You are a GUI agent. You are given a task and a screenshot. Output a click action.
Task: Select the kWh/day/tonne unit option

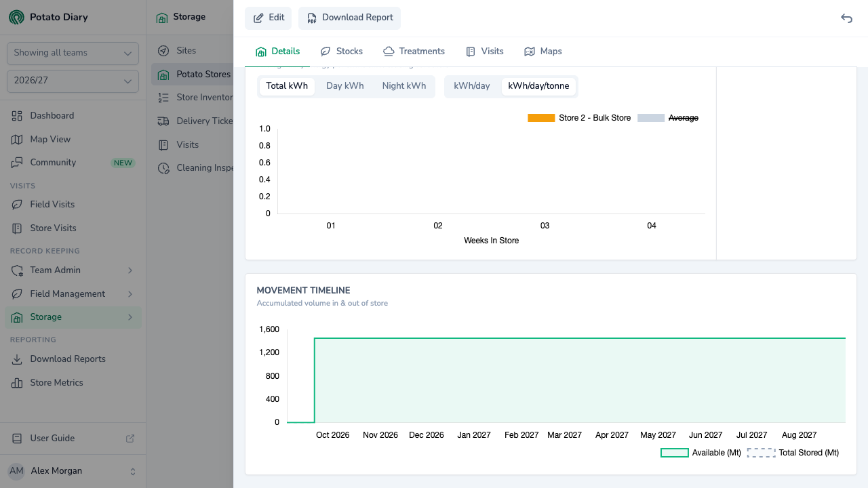[x=538, y=86]
